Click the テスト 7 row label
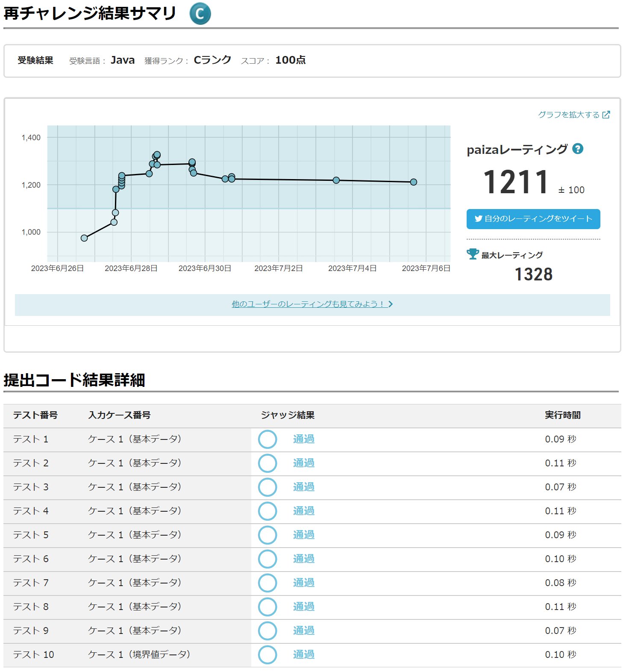The width and height of the screenshot is (632, 672). click(31, 583)
